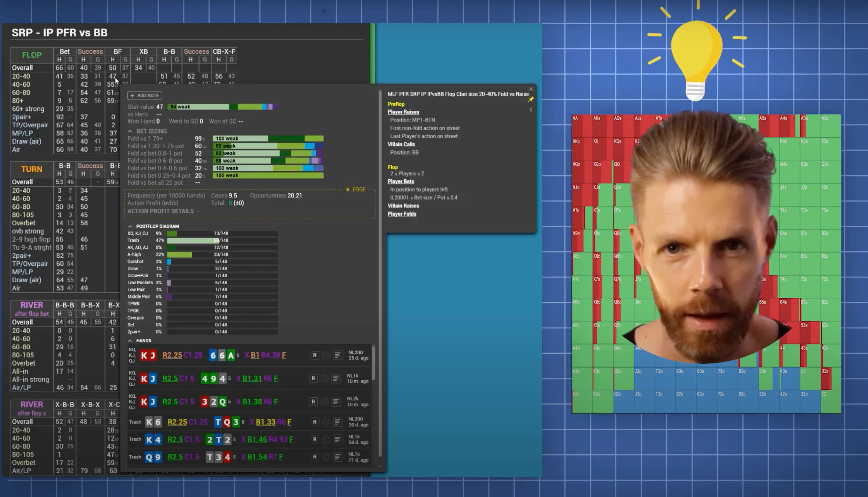Image resolution: width=868 pixels, height=497 pixels.
Task: Pin the stat definition panel
Action: pos(531,99)
